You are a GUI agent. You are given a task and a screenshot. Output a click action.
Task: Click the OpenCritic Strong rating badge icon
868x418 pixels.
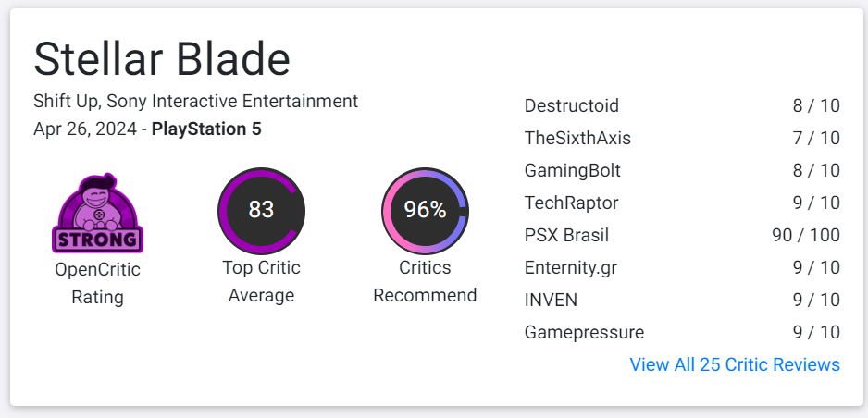click(x=97, y=214)
